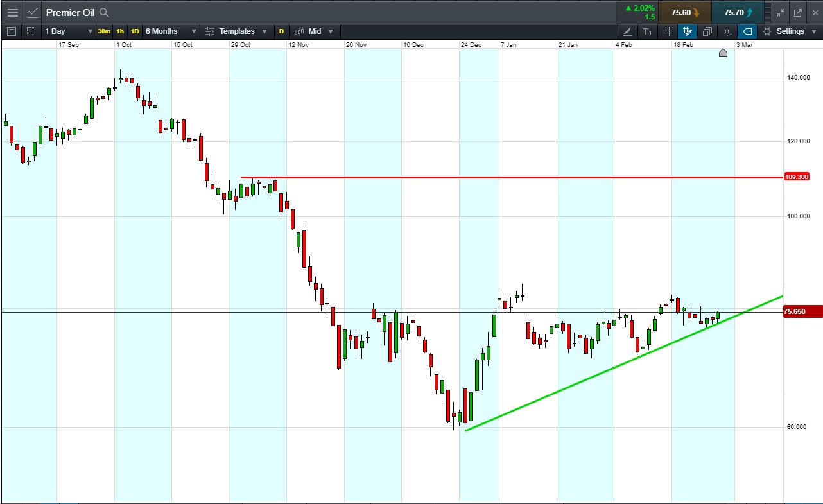Toggle the chart gridlines icon
The image size is (823, 504).
[x=668, y=31]
